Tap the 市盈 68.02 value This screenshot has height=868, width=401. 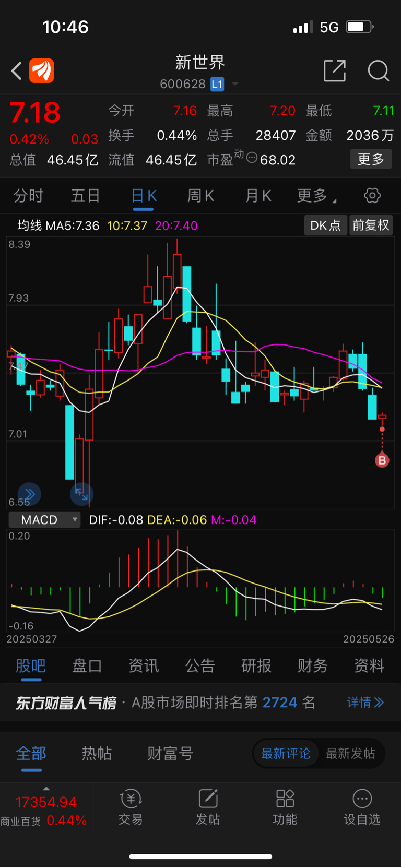pos(278,160)
